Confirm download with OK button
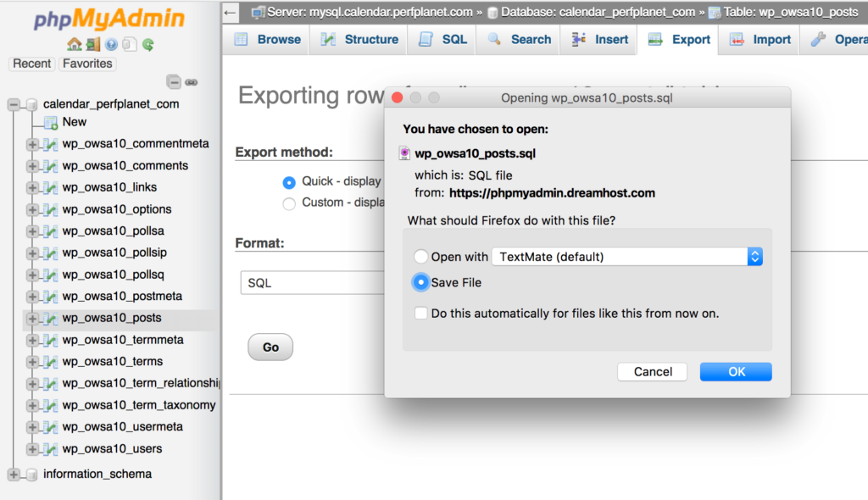868x500 pixels. pos(736,371)
